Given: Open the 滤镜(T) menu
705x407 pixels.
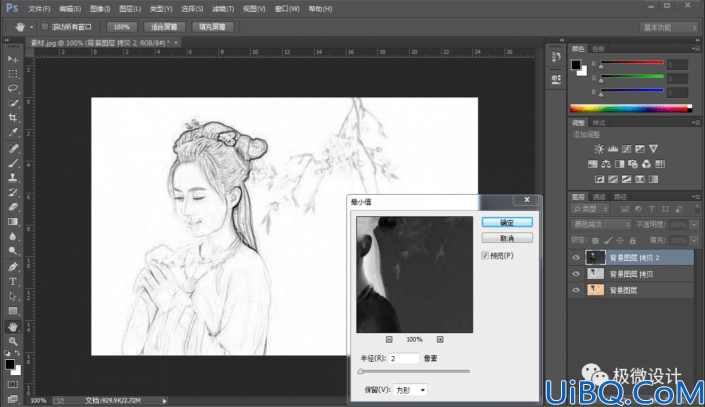Looking at the screenshot, I should pos(223,9).
